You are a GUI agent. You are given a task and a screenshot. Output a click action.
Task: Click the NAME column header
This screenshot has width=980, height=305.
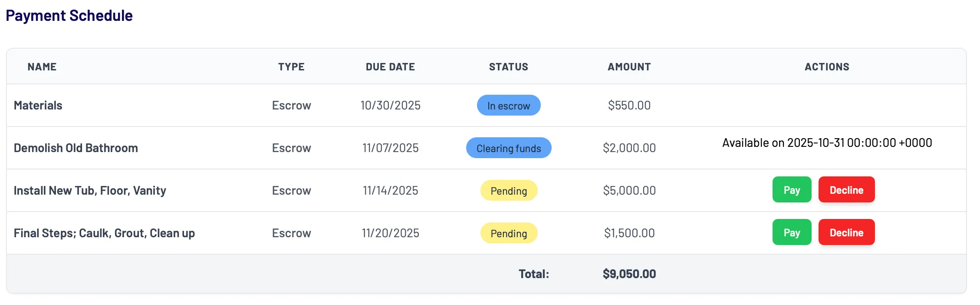tap(41, 66)
